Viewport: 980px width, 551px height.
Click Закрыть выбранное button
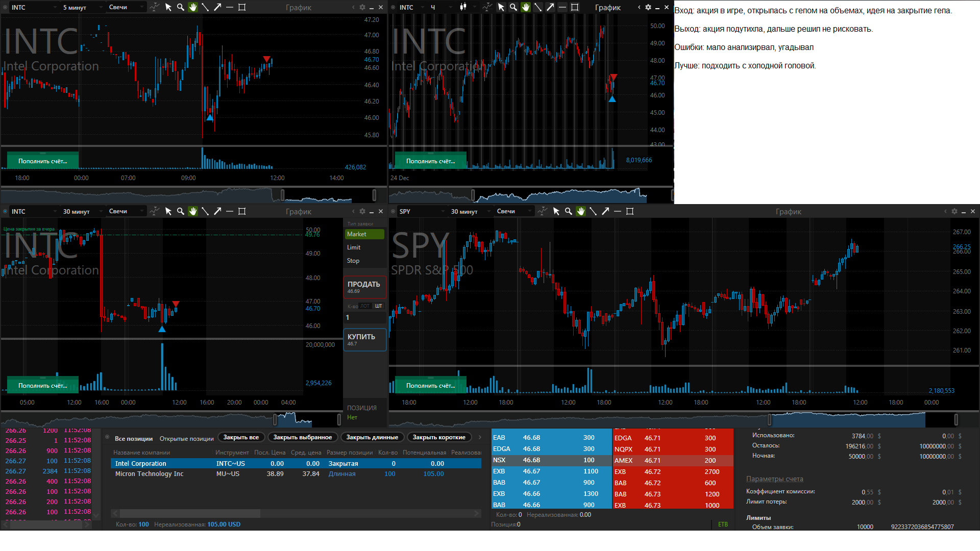coord(302,437)
